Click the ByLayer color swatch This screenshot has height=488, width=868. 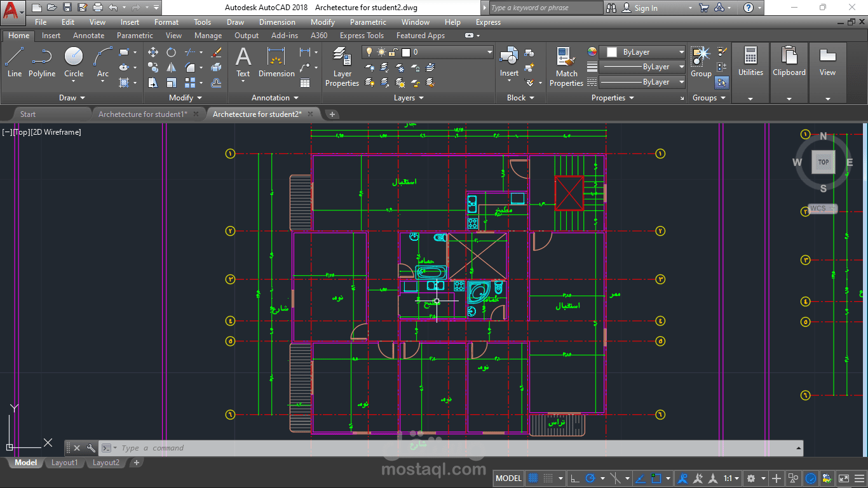[x=612, y=52]
